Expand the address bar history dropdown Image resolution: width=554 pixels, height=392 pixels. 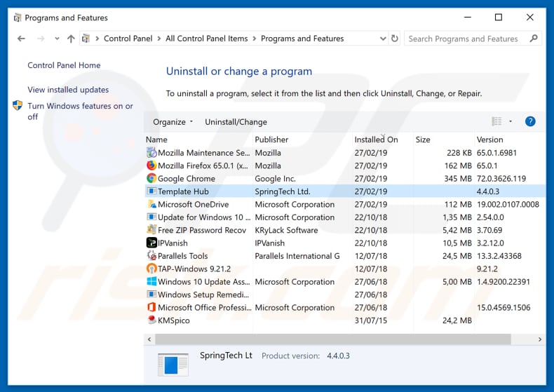click(382, 39)
